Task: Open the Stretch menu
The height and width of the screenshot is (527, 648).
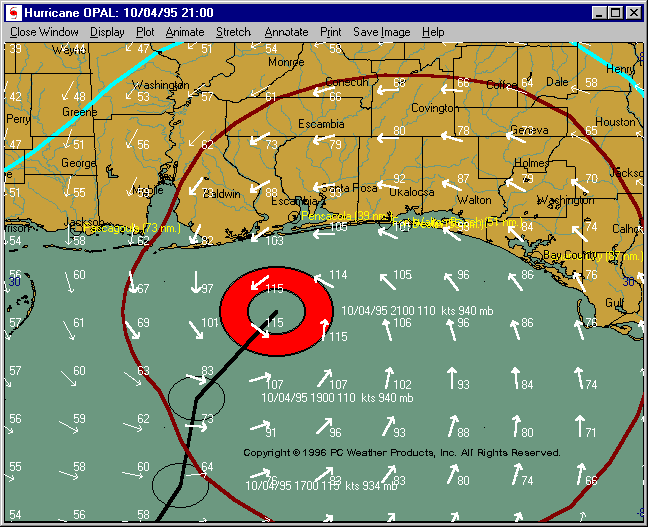Action: tap(233, 32)
